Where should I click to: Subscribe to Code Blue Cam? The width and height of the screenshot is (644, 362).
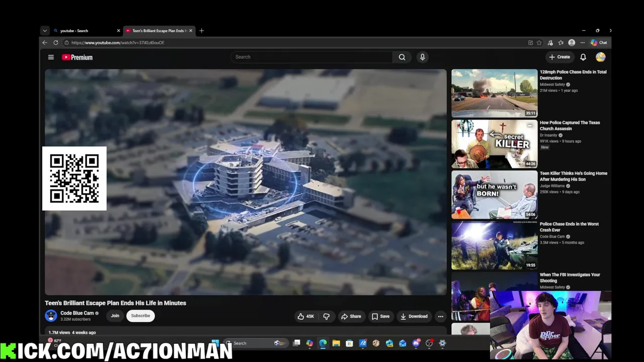coord(140,316)
